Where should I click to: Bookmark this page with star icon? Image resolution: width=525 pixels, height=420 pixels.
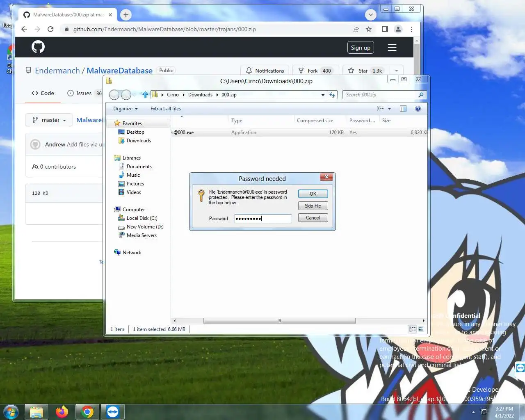point(369,29)
